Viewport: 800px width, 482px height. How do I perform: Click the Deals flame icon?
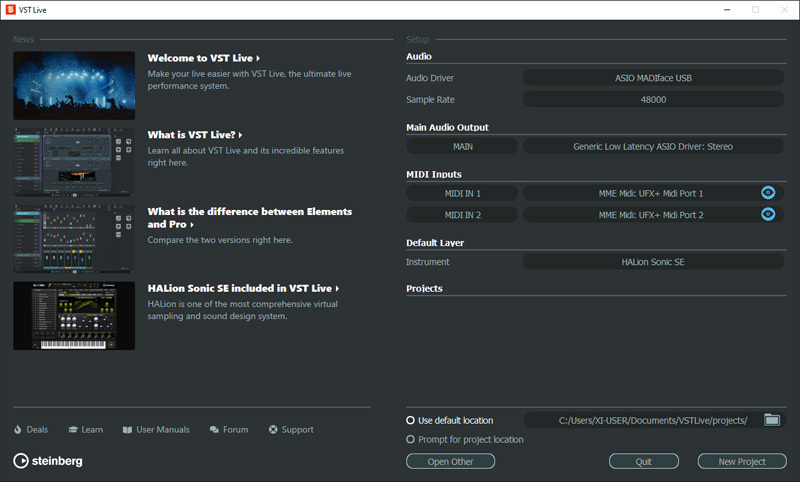18,430
